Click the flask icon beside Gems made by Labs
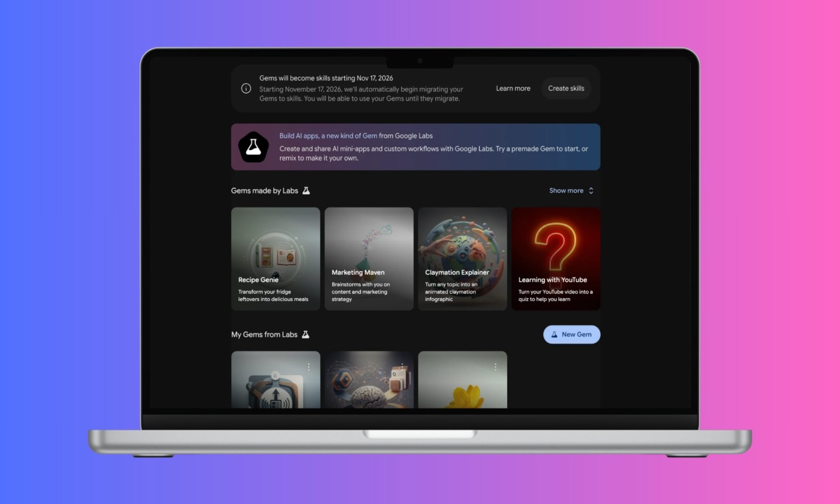 [306, 191]
